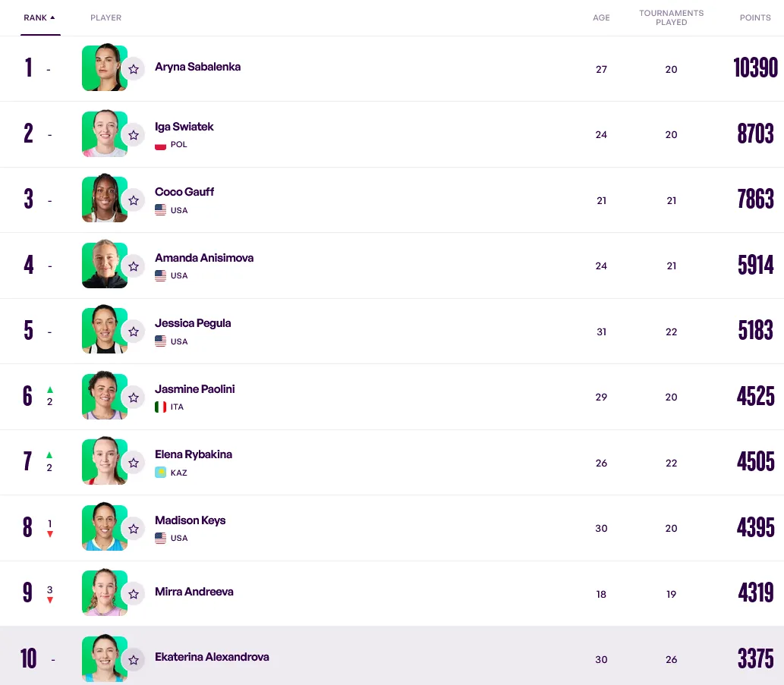Click the star icon next to Madison Keys
Screen dimensions: 784x685
(x=134, y=529)
